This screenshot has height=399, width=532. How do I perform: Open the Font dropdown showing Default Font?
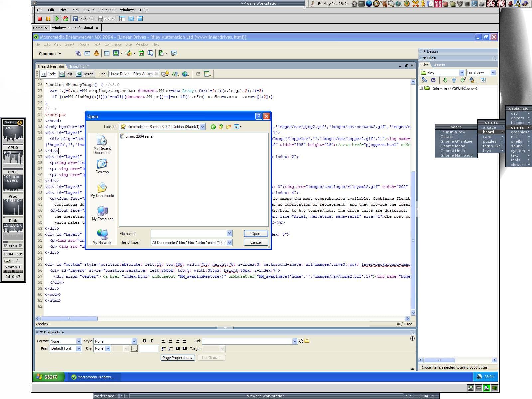pyautogui.click(x=79, y=349)
